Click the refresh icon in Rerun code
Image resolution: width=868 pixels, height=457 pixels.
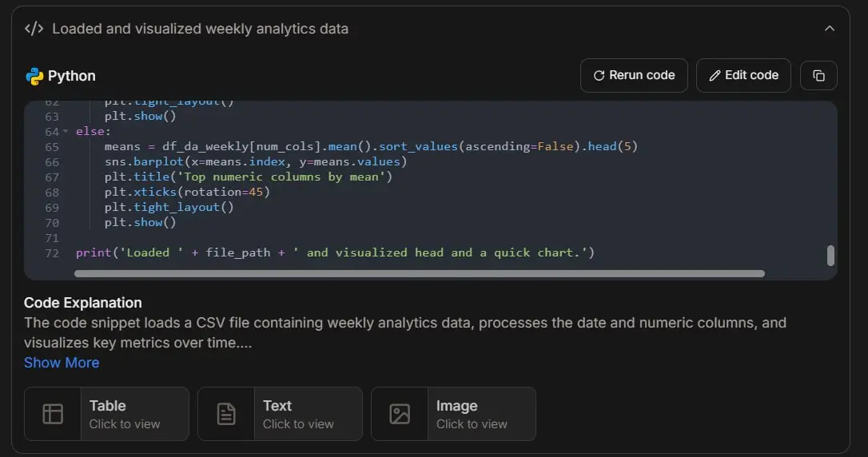point(599,76)
